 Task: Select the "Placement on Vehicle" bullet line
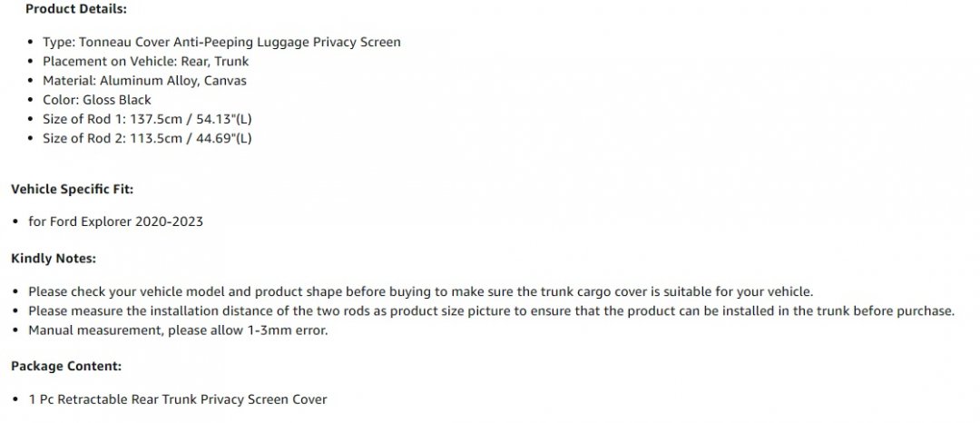tap(145, 62)
